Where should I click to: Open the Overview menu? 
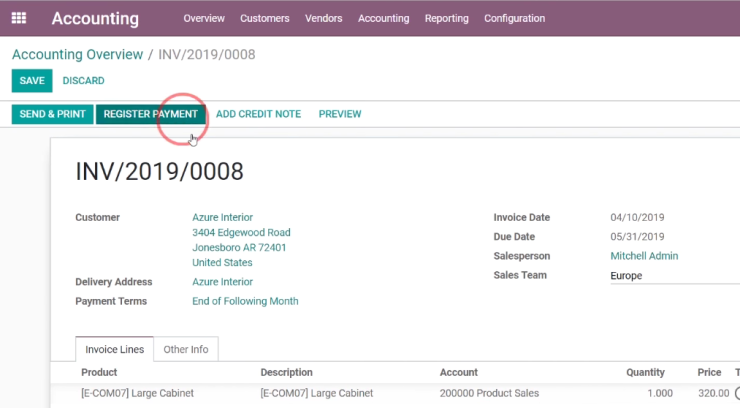pos(204,18)
